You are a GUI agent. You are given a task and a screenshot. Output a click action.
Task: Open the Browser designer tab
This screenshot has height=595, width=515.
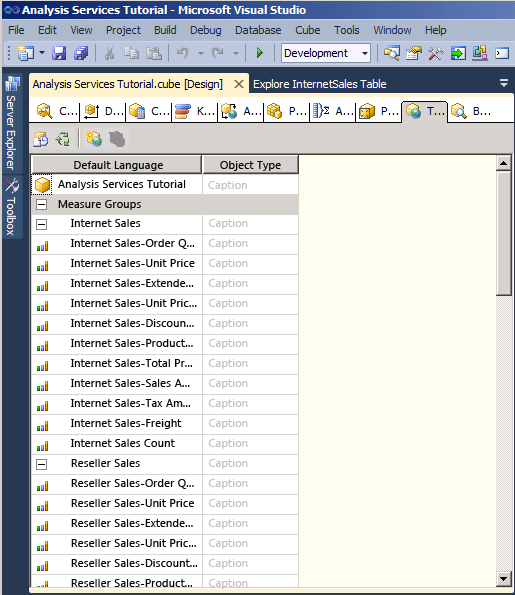472,111
